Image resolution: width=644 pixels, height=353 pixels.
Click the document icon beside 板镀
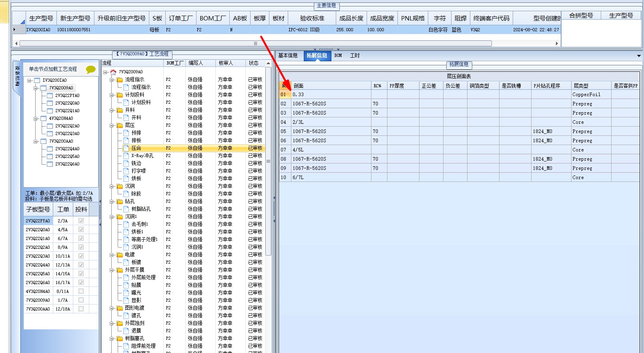click(x=126, y=262)
